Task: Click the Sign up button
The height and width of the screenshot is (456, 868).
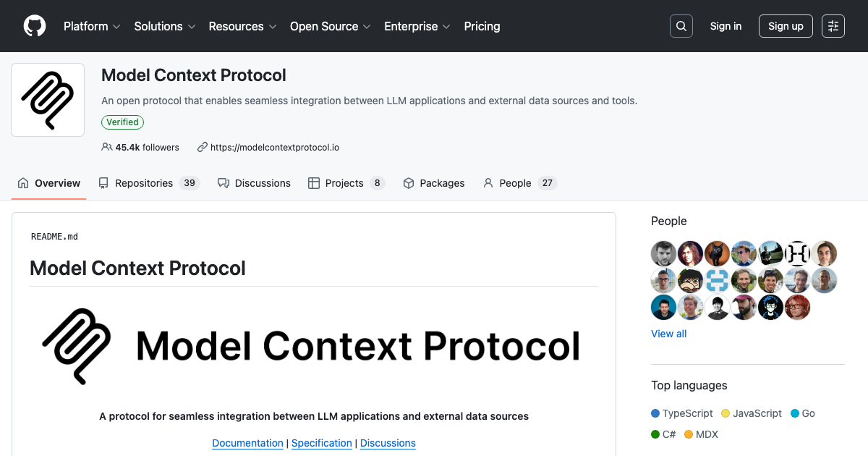Action: 786,26
